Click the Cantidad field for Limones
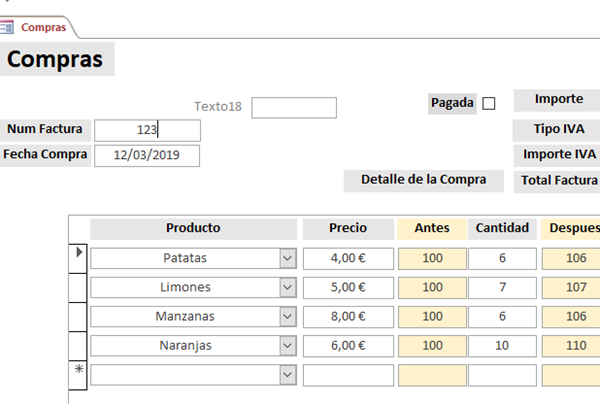Screen dimensions: 600x404 [502, 287]
